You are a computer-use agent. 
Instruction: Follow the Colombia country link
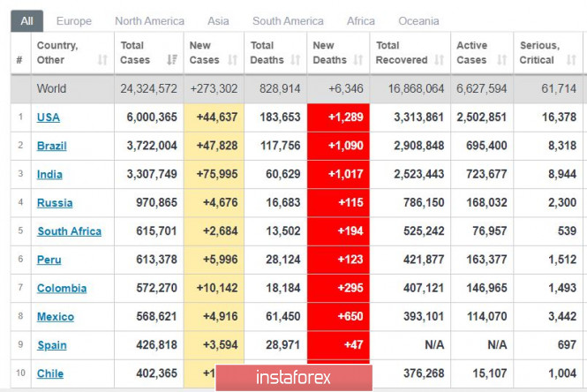62,288
